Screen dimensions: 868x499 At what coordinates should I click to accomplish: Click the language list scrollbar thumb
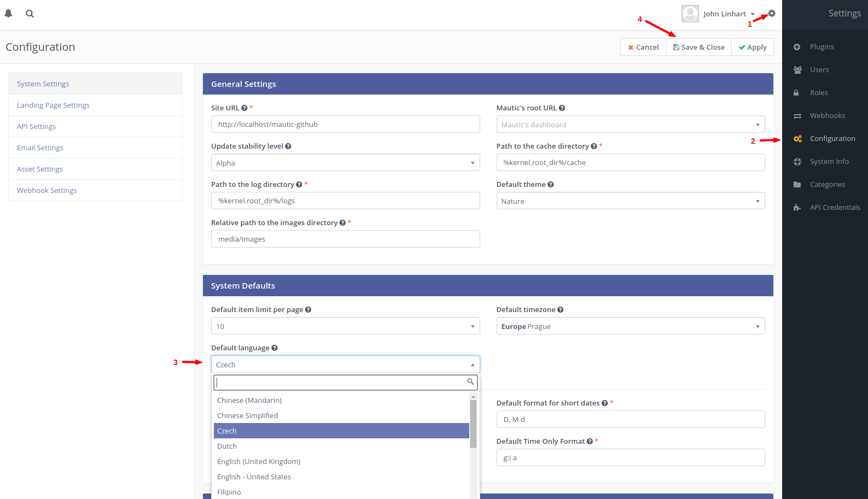coord(473,424)
